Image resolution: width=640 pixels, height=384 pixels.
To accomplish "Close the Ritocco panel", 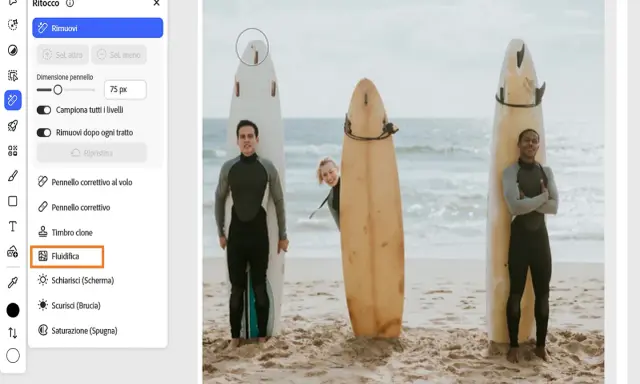I will coord(156,3).
